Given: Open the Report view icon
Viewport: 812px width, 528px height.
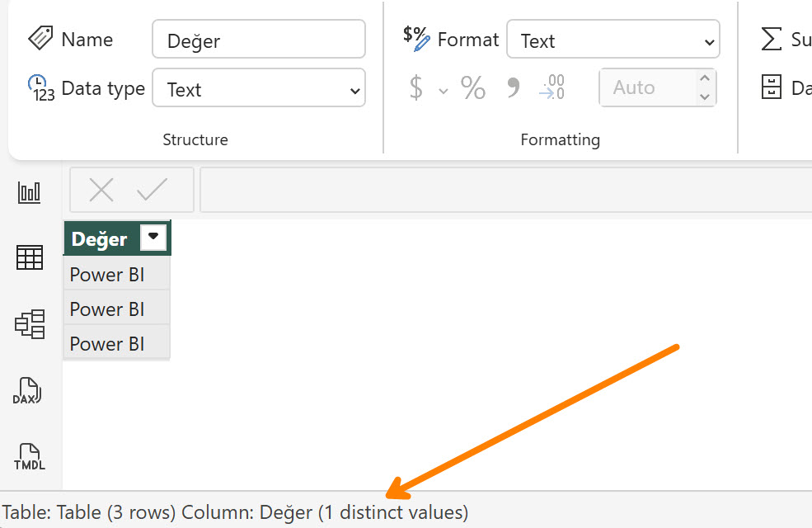Looking at the screenshot, I should click(30, 193).
